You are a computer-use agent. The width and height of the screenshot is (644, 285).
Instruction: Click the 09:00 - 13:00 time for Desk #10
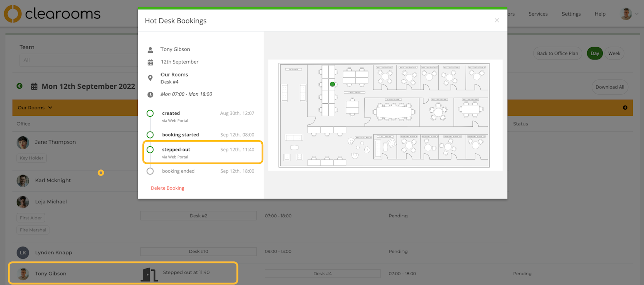pyautogui.click(x=278, y=251)
